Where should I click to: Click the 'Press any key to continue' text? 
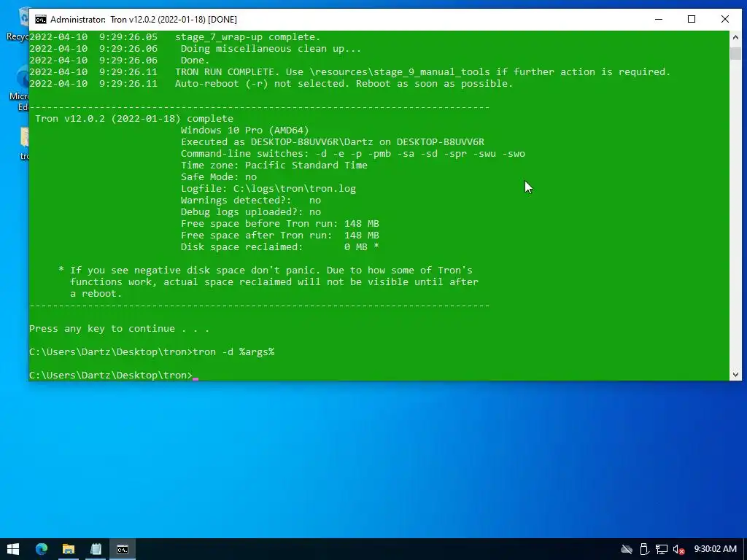[x=119, y=329]
